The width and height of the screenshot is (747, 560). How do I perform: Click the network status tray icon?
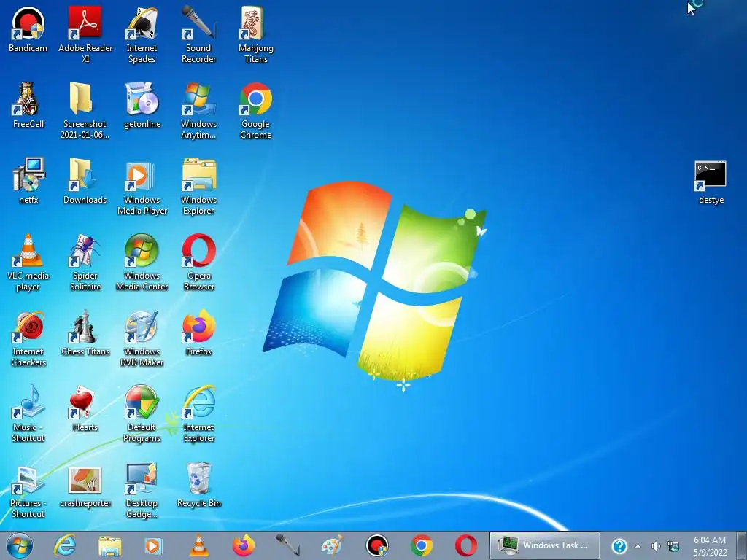coord(673,546)
